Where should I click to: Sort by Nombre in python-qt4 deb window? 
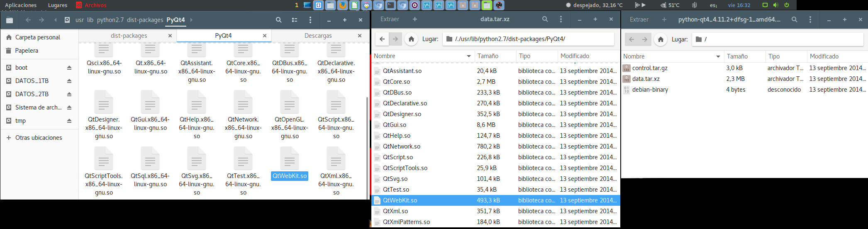tap(672, 56)
